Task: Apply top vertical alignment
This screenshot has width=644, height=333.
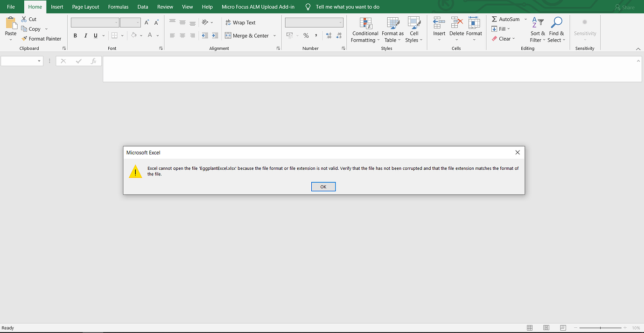Action: [x=172, y=22]
